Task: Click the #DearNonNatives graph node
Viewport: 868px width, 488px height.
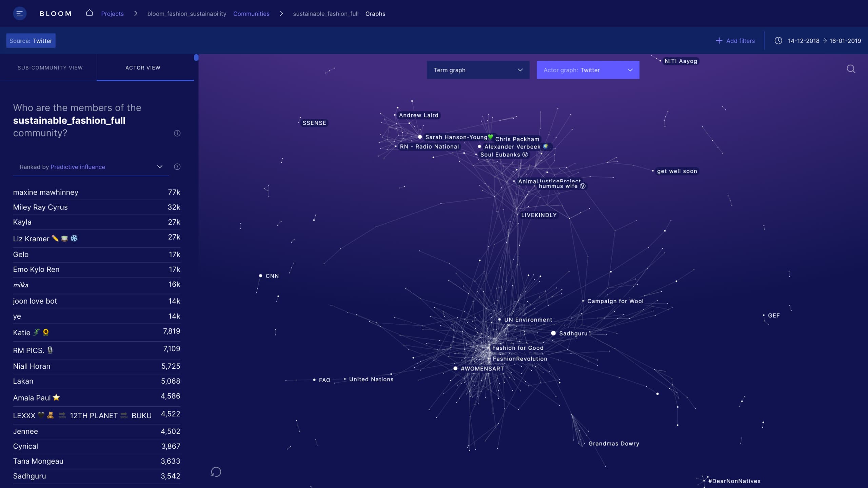Action: point(704,481)
